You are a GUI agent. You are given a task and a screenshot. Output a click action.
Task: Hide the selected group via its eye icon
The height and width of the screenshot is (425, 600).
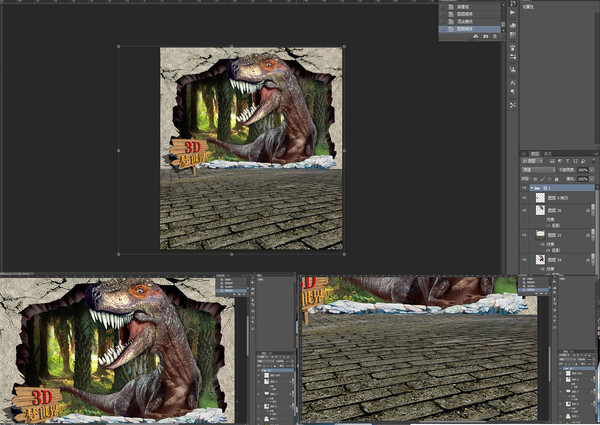524,188
